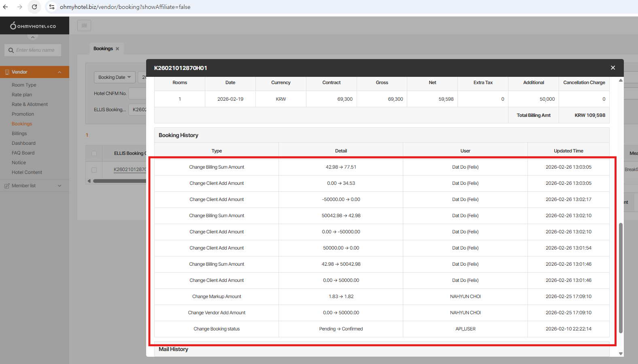Collapse the Vendor menu section
The width and height of the screenshot is (638, 364).
(x=60, y=72)
